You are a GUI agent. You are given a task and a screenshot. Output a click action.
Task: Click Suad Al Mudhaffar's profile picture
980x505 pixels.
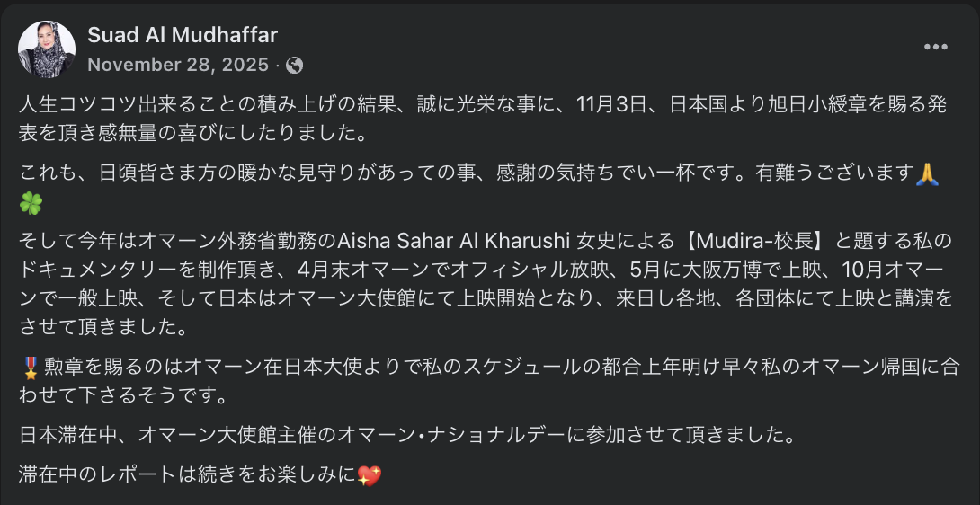(47, 49)
